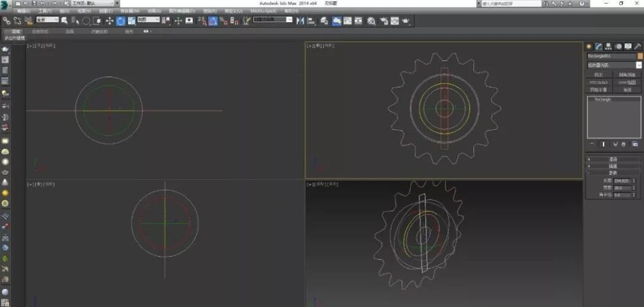The width and height of the screenshot is (644, 307).
Task: Open the Create command panel tab
Action: [x=589, y=46]
